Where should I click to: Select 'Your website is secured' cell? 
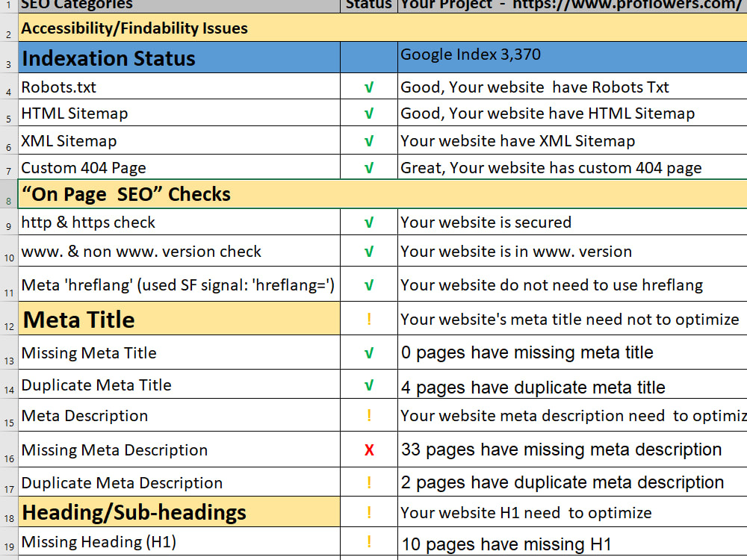coord(572,222)
